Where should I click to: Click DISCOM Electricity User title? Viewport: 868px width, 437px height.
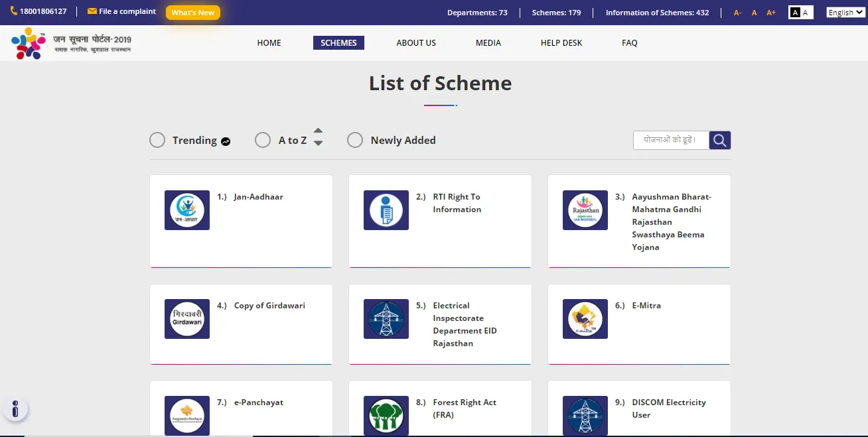tap(669, 408)
